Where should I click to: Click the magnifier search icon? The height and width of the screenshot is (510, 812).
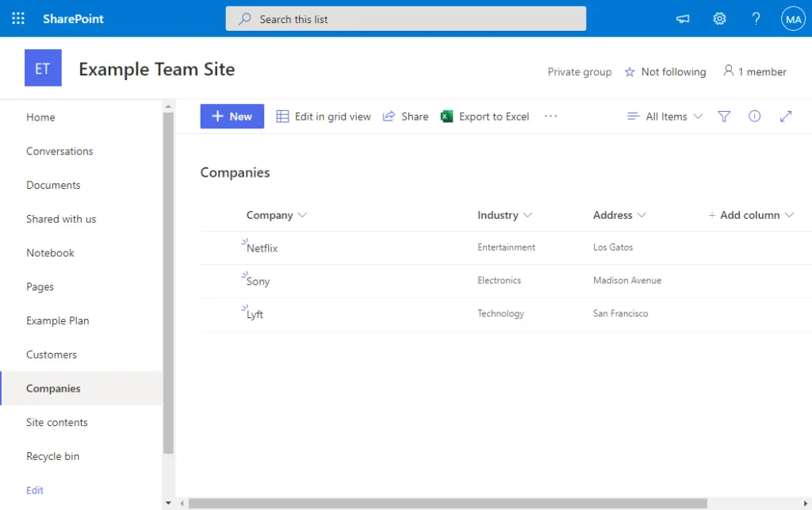pos(244,19)
